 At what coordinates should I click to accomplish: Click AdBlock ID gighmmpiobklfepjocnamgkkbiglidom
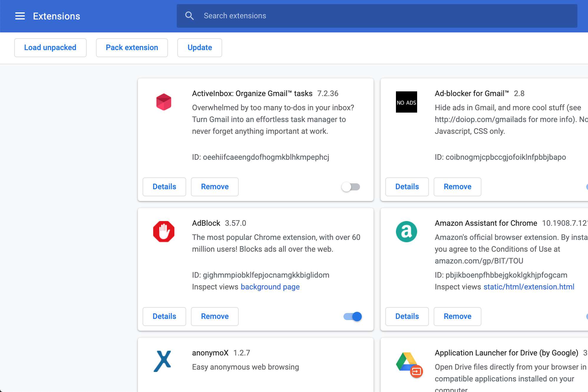[261, 275]
